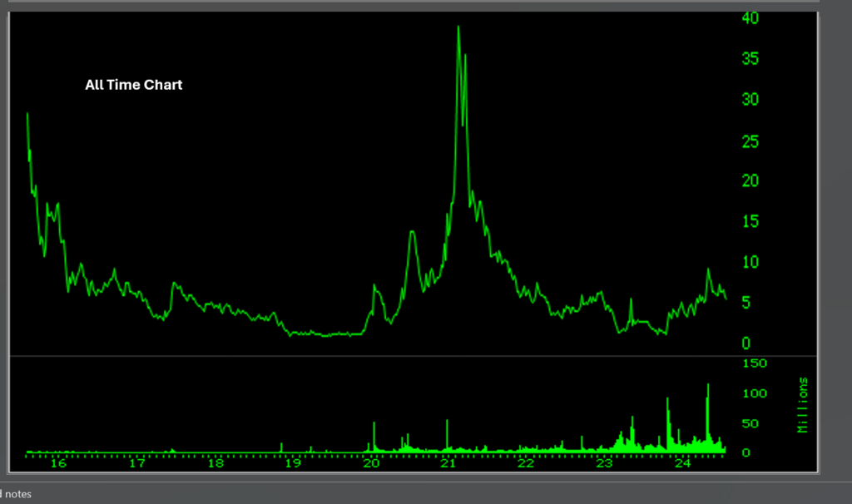Image resolution: width=852 pixels, height=504 pixels.
Task: Click the 35 price axis label
Action: (x=751, y=59)
